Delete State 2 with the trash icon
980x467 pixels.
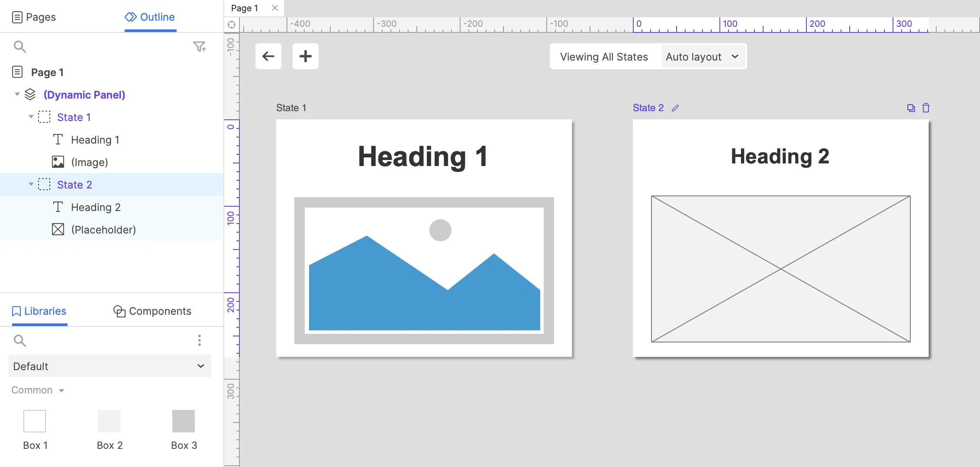pos(926,108)
